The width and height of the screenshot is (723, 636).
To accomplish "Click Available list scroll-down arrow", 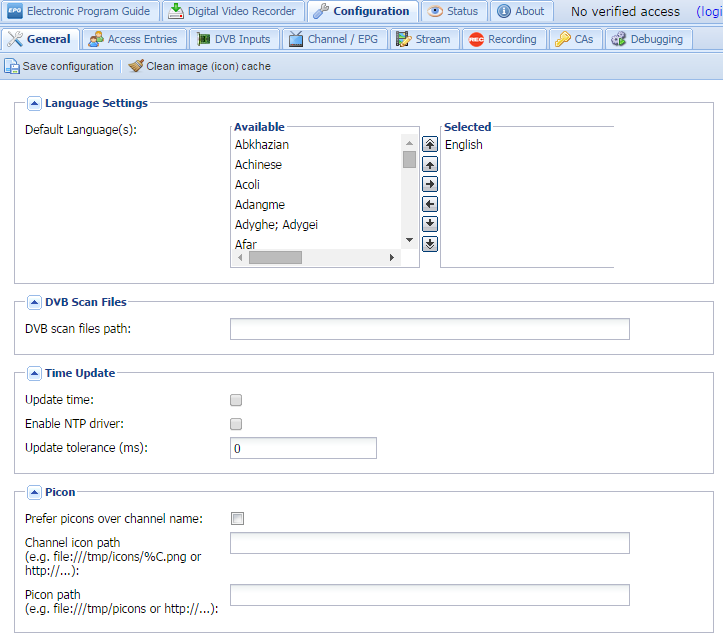I will click(x=409, y=240).
